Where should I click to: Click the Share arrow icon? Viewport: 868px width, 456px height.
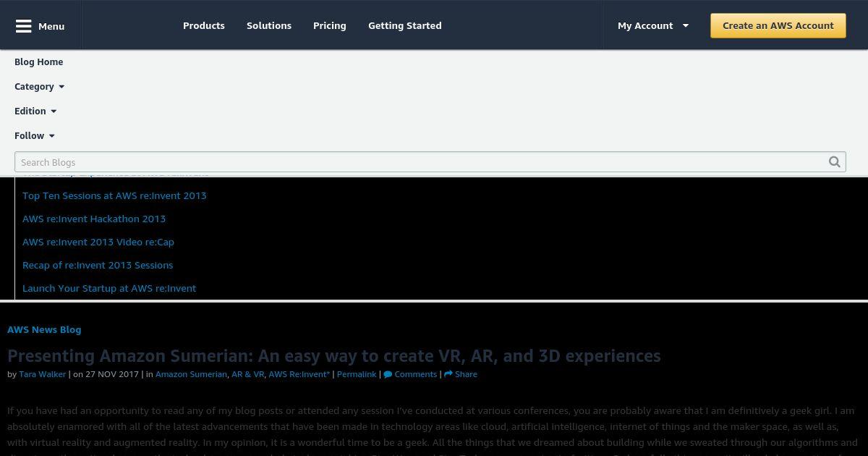pyautogui.click(x=448, y=374)
